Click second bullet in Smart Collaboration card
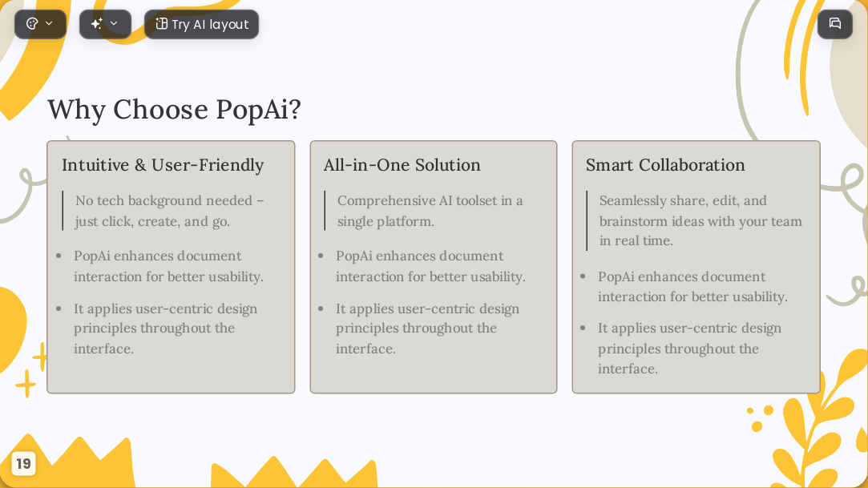Screen dimensions: 868x488 pos(689,349)
